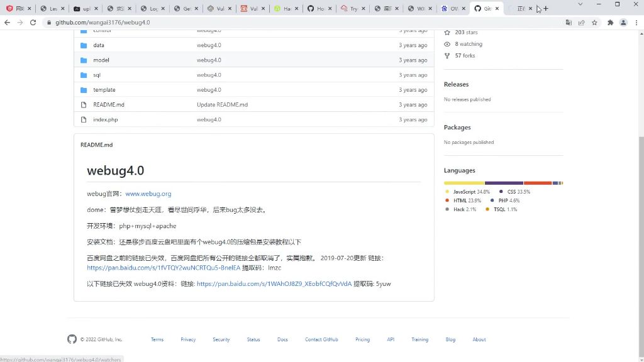The image size is (644, 362).
Task: Click the address bar URL field
Action: [x=302, y=23]
